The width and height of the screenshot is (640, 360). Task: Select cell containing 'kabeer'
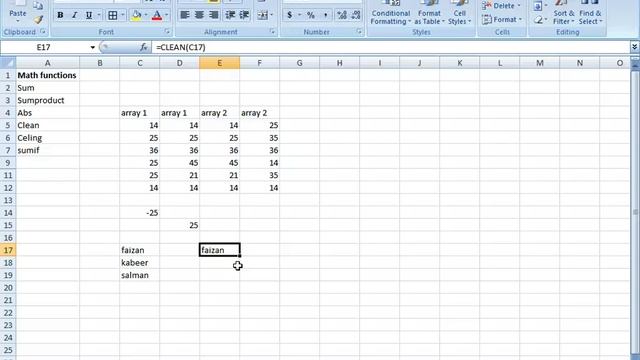pos(140,263)
